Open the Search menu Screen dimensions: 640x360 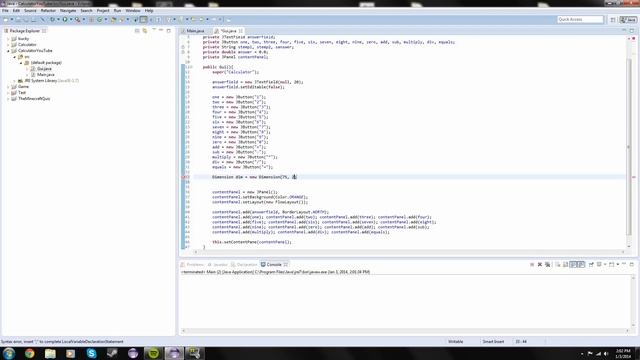pos(86,11)
